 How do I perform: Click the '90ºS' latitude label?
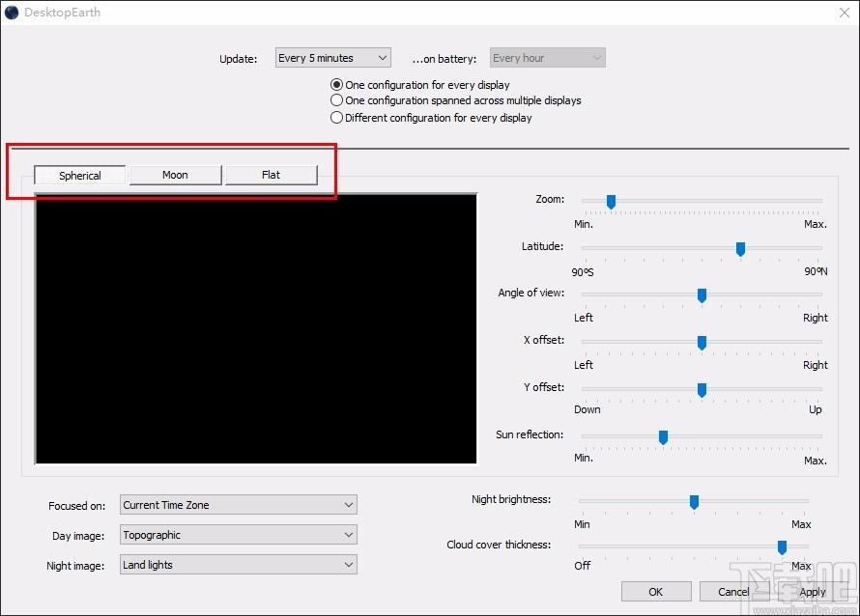point(583,272)
